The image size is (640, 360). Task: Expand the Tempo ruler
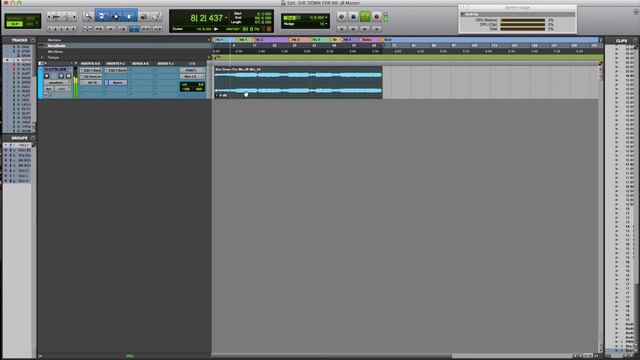(43, 58)
